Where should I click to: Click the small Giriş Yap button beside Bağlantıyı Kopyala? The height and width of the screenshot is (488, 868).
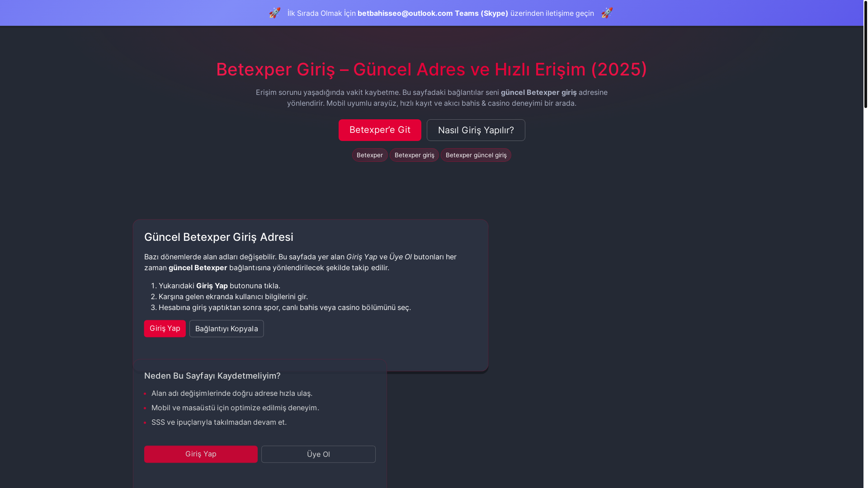pyautogui.click(x=165, y=328)
